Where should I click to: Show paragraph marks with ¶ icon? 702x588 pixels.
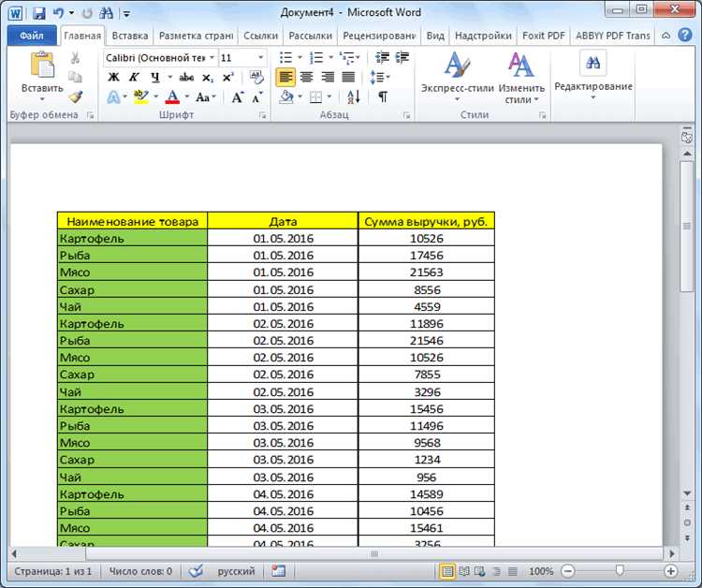(x=383, y=96)
